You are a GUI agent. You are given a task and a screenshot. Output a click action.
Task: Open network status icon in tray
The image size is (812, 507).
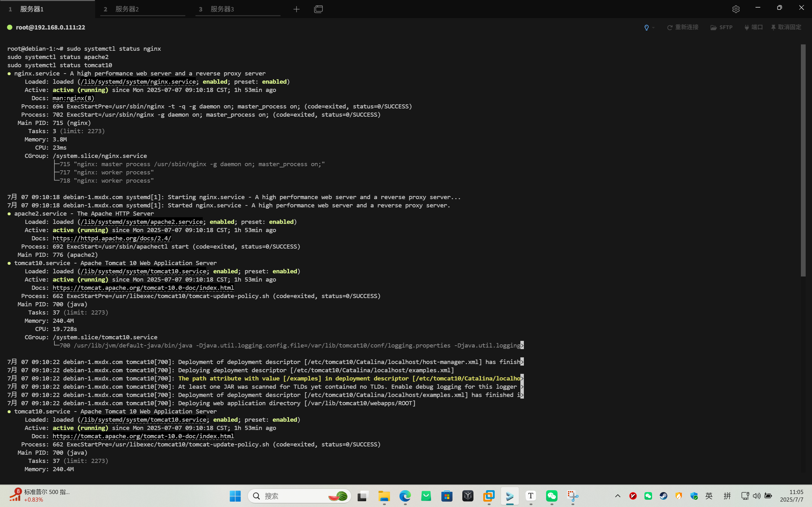pos(745,496)
